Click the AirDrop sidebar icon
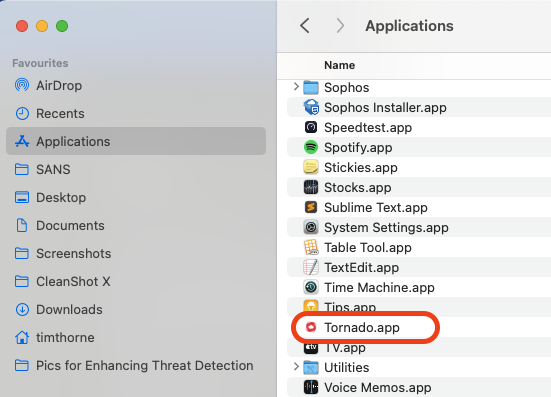The height and width of the screenshot is (397, 551). point(22,85)
